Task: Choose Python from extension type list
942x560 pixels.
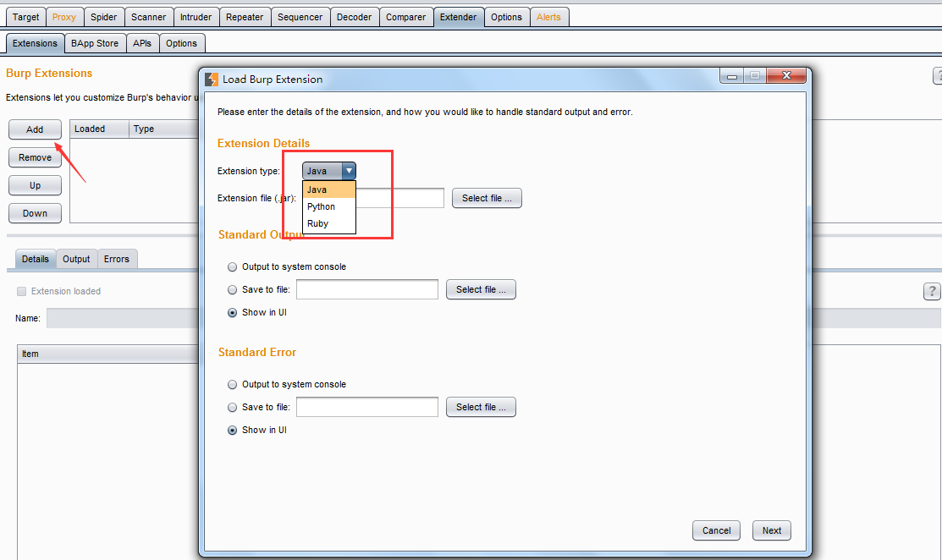Action: point(329,206)
